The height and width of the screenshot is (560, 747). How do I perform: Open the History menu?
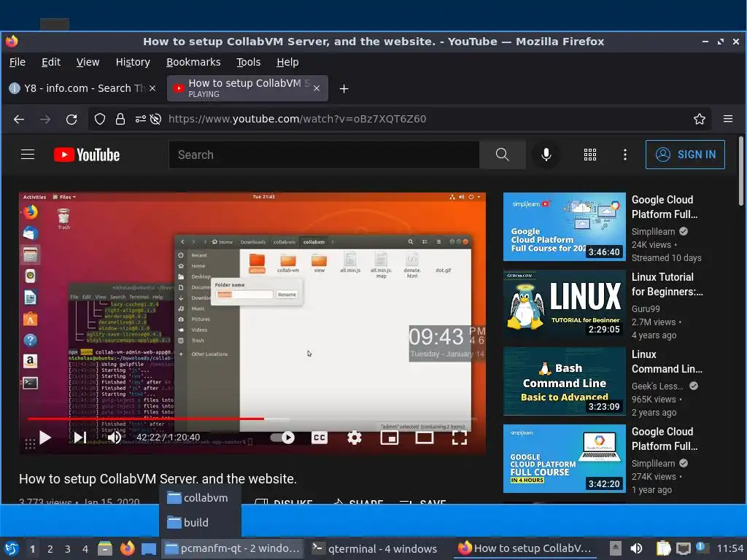click(x=133, y=62)
